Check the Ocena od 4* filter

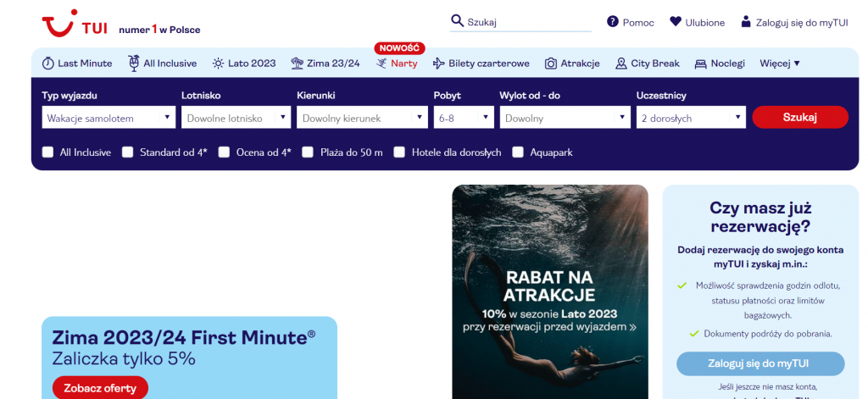[x=224, y=152]
